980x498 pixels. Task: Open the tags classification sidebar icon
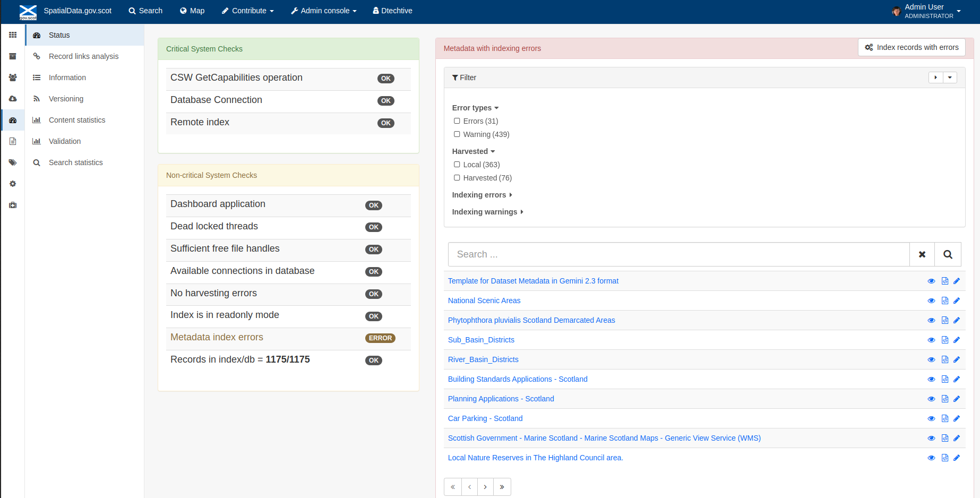click(13, 162)
